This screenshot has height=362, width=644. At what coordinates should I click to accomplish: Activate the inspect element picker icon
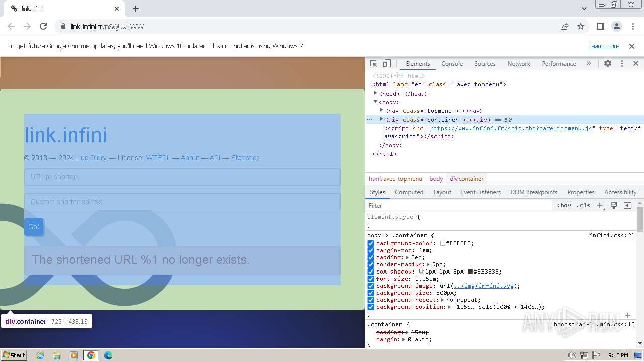[373, 64]
